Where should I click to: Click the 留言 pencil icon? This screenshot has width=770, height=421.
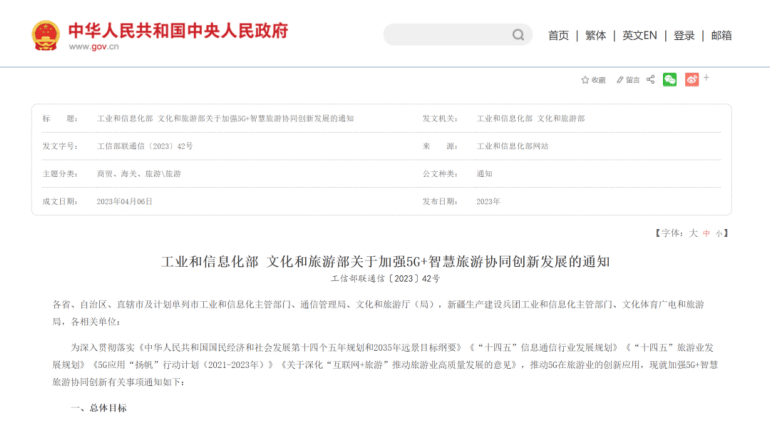point(621,79)
